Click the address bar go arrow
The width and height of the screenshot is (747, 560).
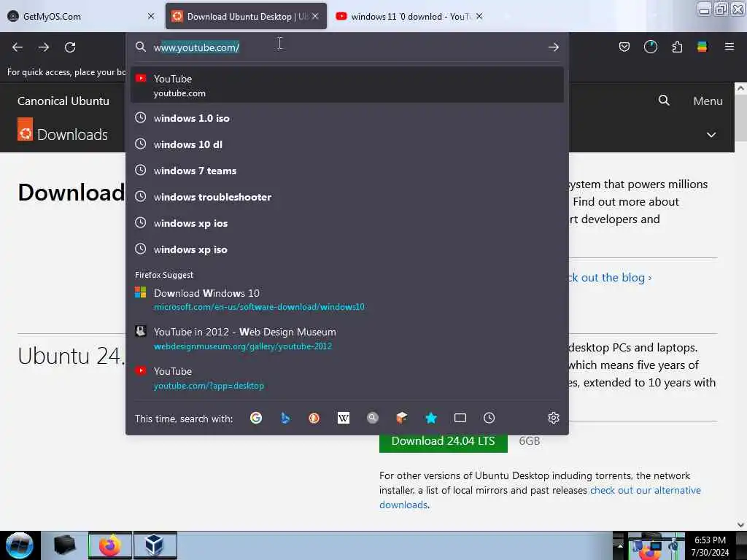pos(553,47)
